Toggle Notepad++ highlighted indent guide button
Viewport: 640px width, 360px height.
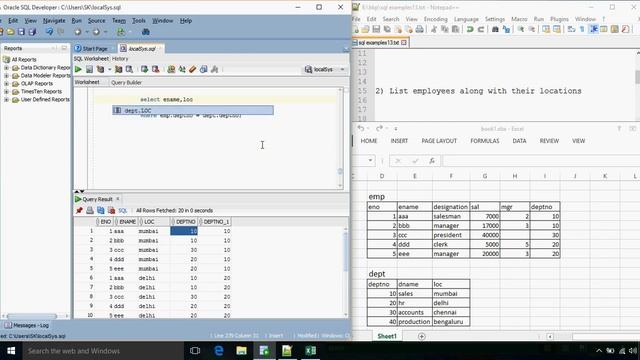tap(594, 29)
